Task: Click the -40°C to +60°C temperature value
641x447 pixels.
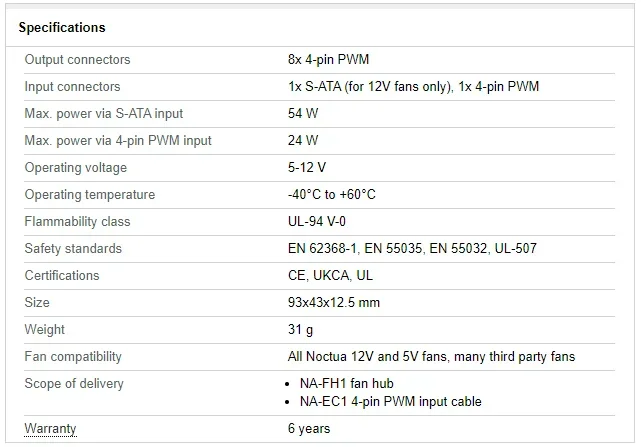Action: click(332, 195)
